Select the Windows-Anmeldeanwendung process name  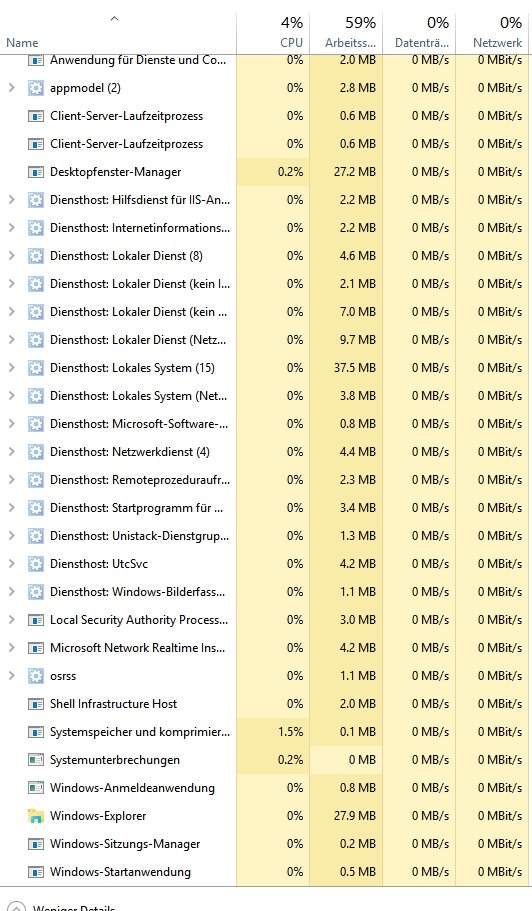132,788
